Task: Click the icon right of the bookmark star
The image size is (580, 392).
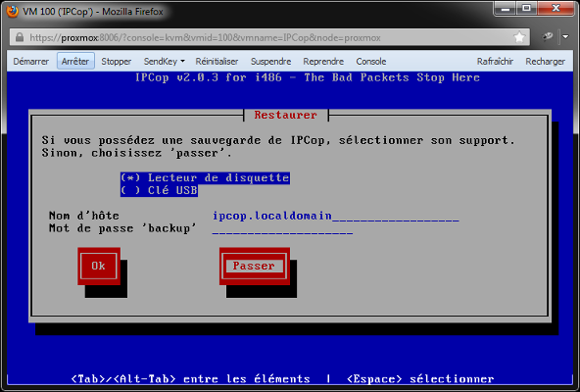Action: (x=548, y=36)
